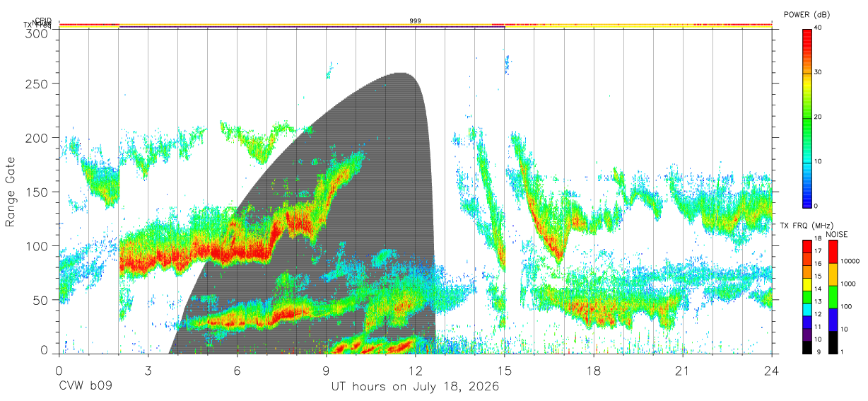The height and width of the screenshot is (401, 868).
Task: Click the 300 range gate tick label
Action: pos(37,33)
